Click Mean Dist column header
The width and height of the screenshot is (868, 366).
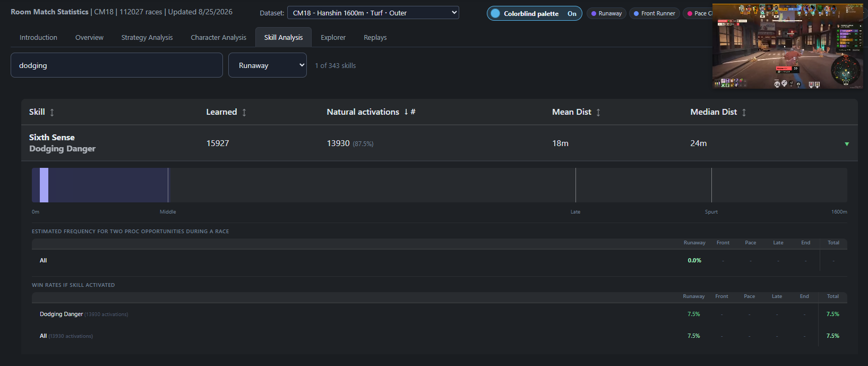coord(571,112)
